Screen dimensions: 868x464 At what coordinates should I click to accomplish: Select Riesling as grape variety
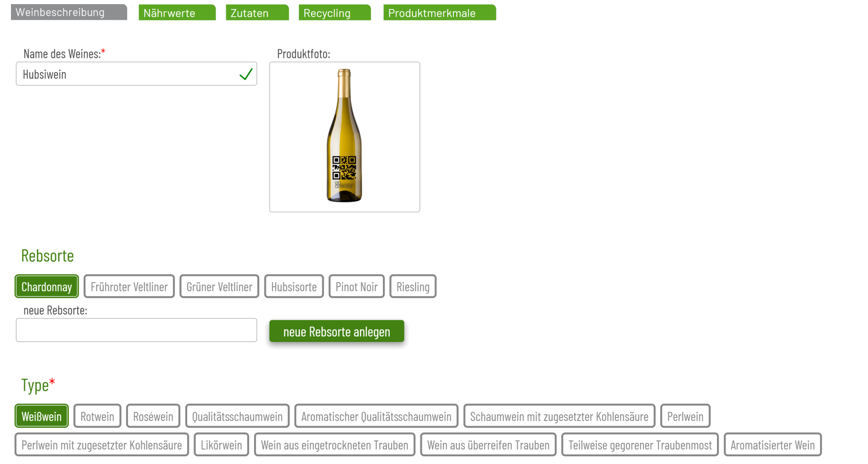tap(413, 286)
